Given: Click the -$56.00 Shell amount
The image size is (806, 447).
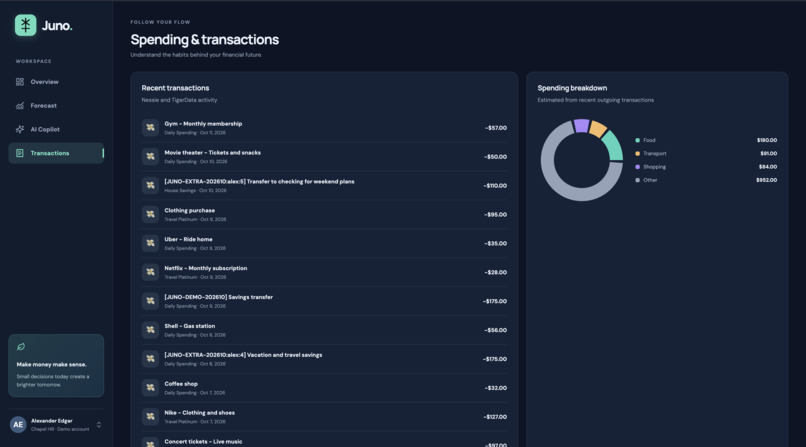Looking at the screenshot, I should coord(496,330).
